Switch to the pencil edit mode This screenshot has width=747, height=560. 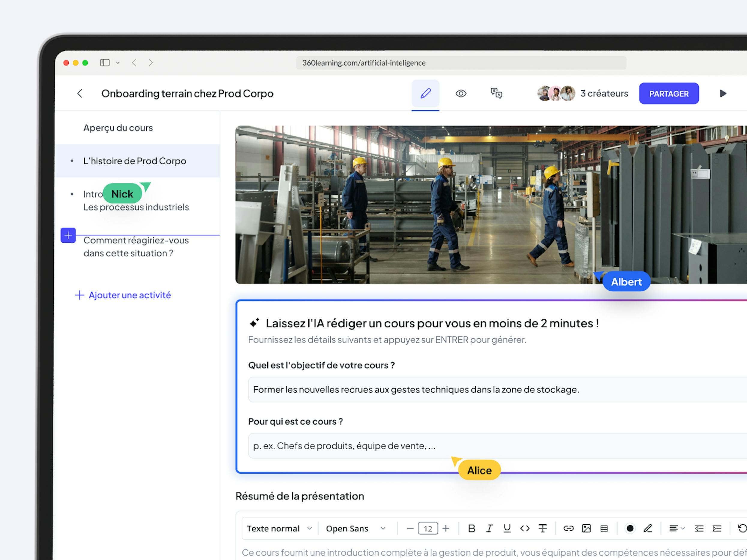pos(425,94)
